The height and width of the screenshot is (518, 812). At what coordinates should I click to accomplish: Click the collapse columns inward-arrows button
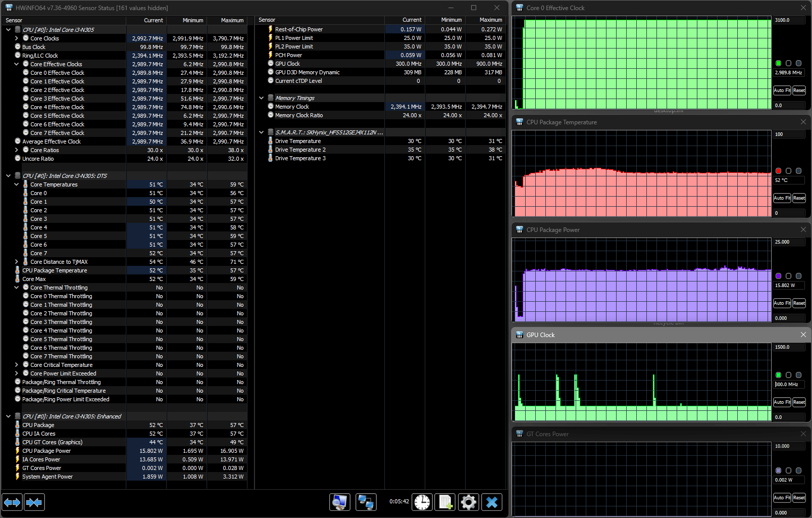click(34, 502)
